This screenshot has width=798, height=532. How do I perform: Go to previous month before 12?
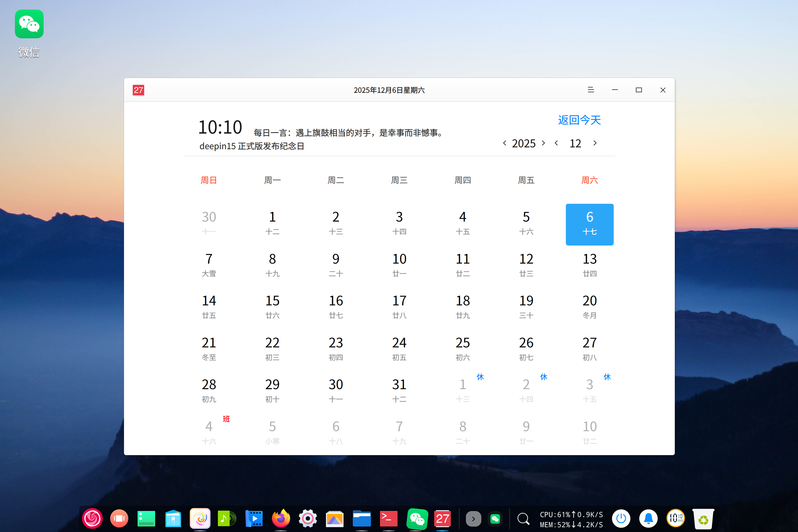pyautogui.click(x=556, y=143)
